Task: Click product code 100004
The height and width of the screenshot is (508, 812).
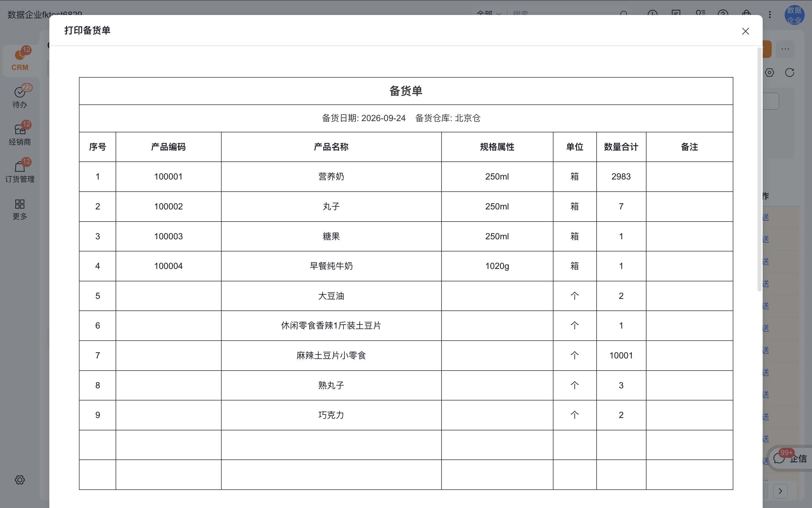Action: click(x=168, y=266)
